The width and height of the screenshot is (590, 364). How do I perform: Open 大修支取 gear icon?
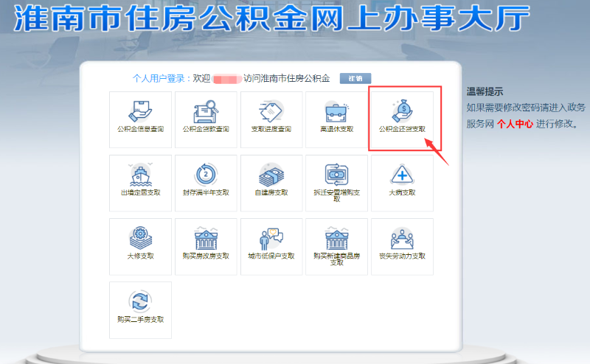click(140, 237)
